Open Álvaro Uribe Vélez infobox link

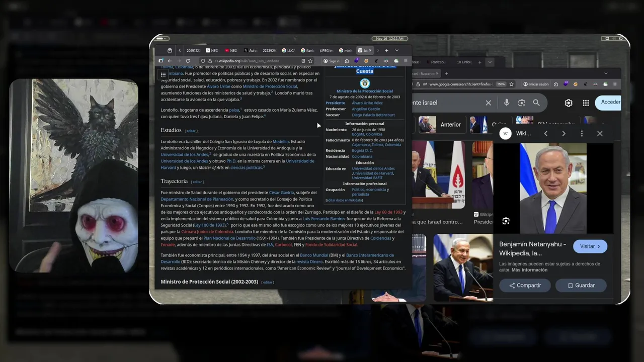click(x=367, y=103)
